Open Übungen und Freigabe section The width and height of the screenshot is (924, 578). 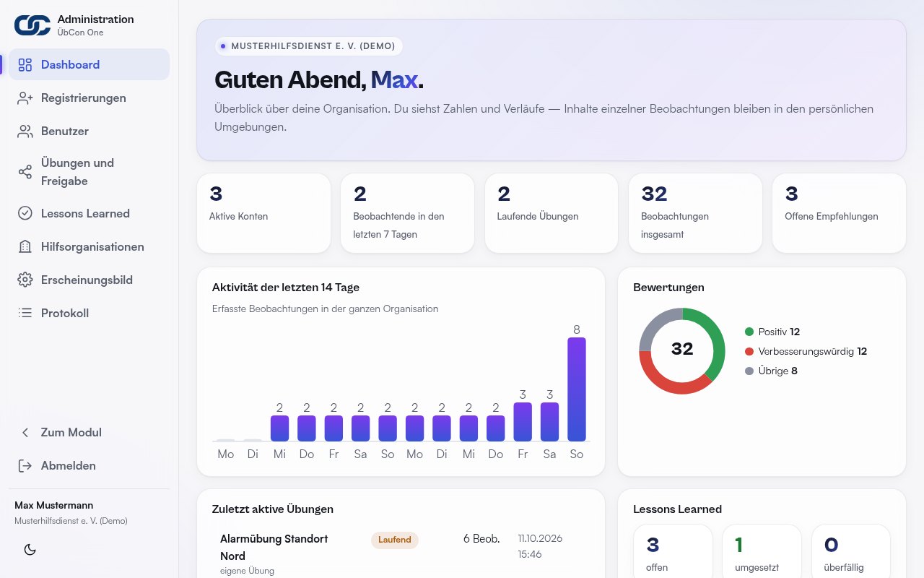click(x=90, y=172)
